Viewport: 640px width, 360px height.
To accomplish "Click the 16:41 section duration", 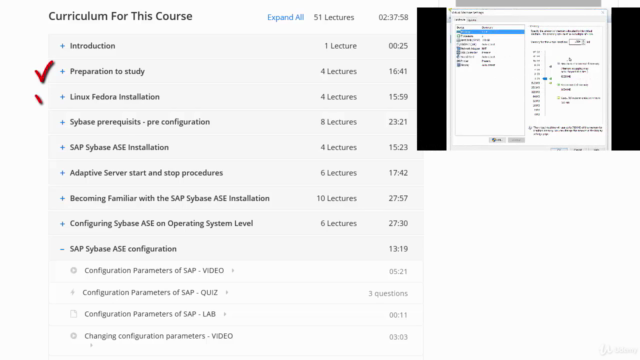I will pos(398,71).
